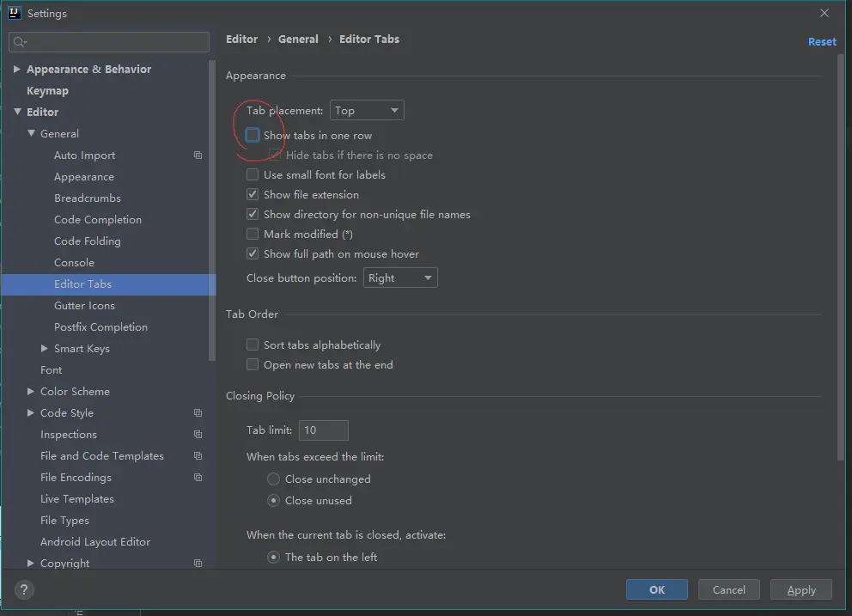Click the magnifier icon in settings search
Viewport: 852px width, 616px height.
coord(20,42)
